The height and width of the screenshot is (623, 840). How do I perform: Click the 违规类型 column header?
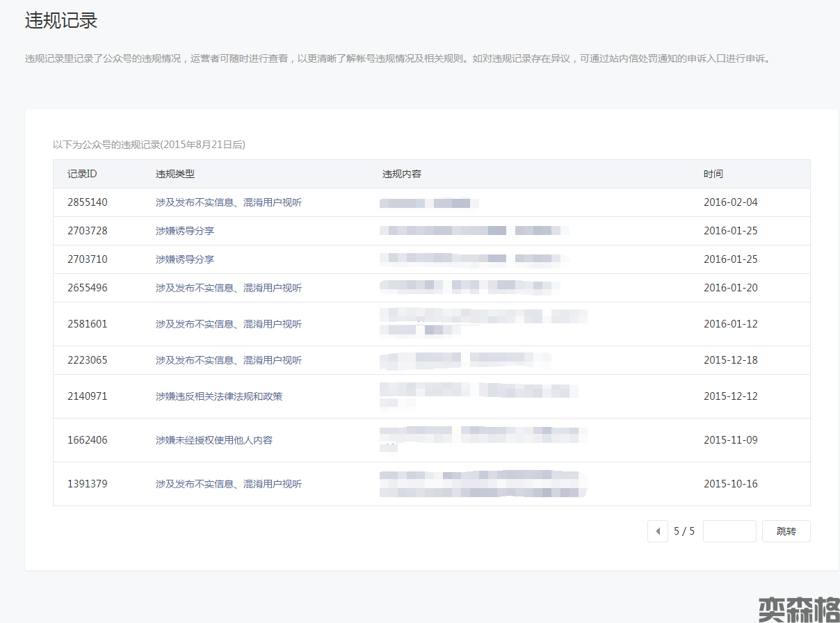point(175,174)
